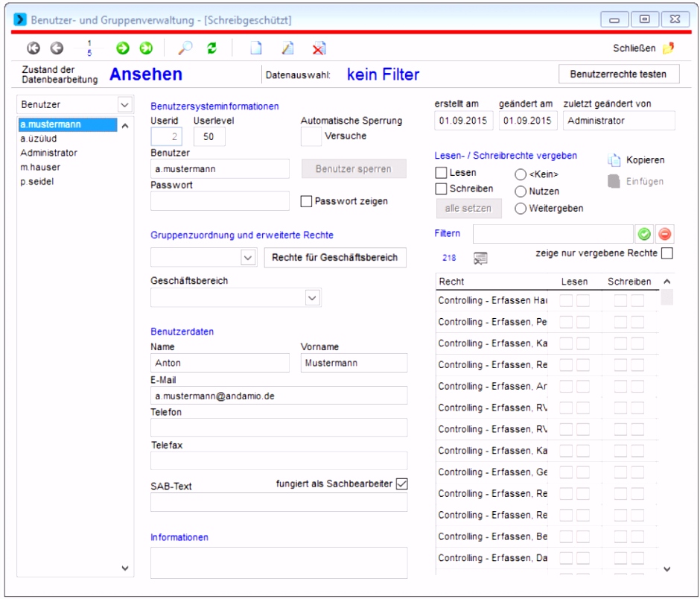The width and height of the screenshot is (700, 599).
Task: Copy rights using the Kopieren button
Action: point(636,160)
